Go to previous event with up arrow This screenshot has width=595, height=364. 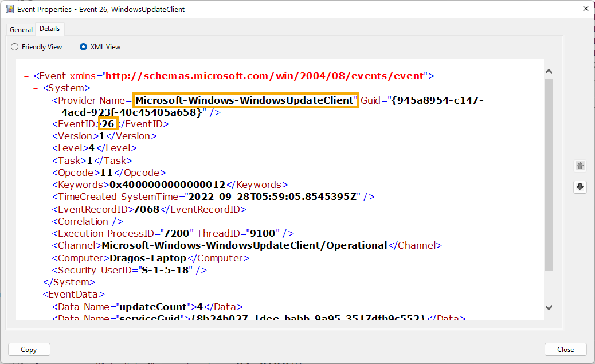[580, 166]
